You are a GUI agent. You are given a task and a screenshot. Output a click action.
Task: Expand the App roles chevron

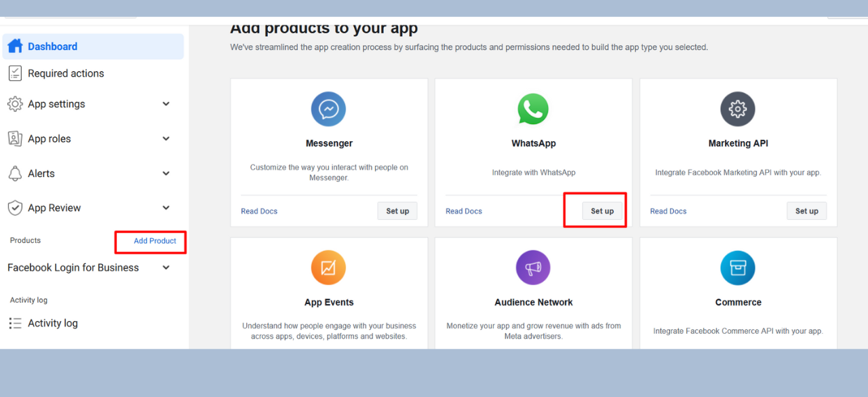pyautogui.click(x=166, y=138)
